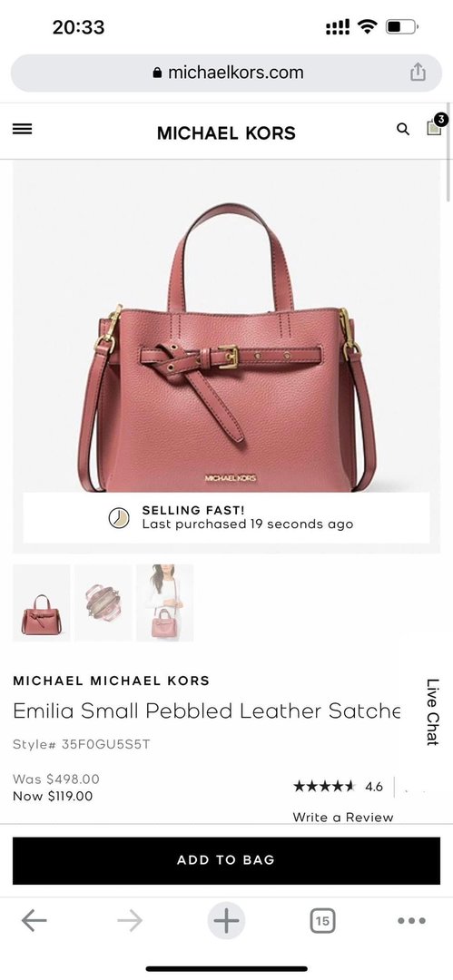The height and width of the screenshot is (980, 453).
Task: Open the Live Chat side tab
Action: pos(432,712)
